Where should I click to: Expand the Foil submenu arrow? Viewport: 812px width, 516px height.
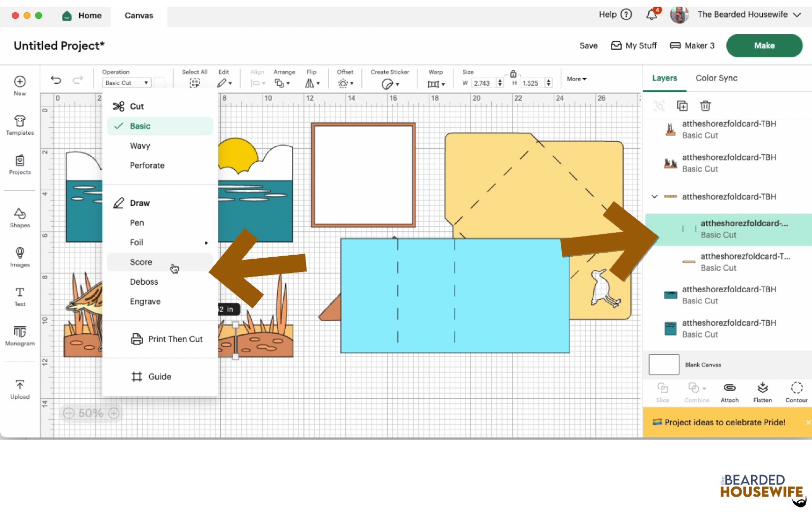206,243
